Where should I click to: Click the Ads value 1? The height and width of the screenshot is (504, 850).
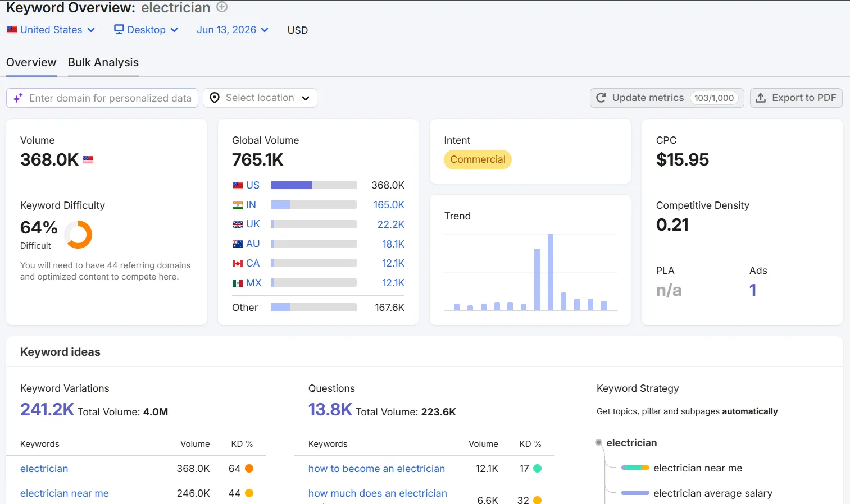pos(753,290)
